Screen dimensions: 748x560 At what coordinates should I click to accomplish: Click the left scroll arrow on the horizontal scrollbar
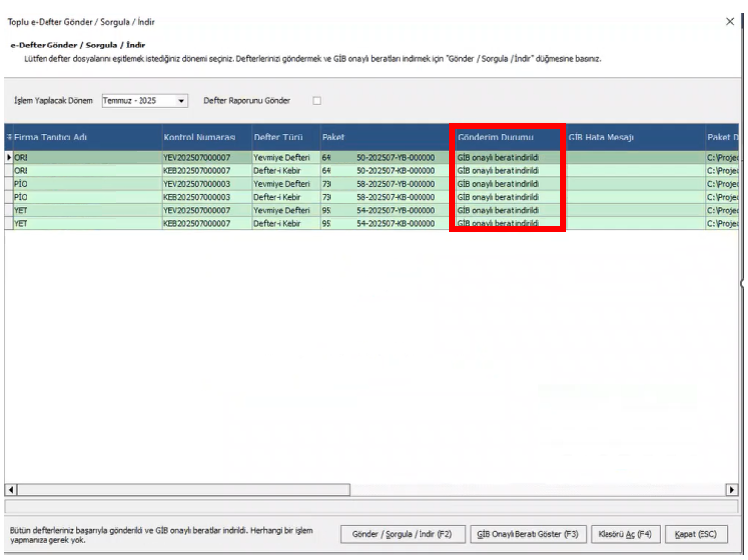(x=11, y=489)
